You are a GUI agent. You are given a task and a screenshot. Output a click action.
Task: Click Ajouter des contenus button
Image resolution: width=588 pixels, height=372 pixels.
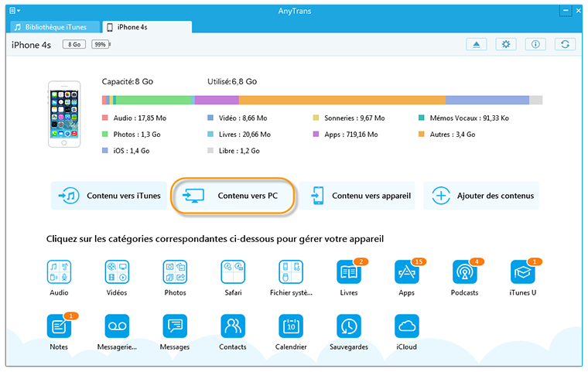point(481,196)
